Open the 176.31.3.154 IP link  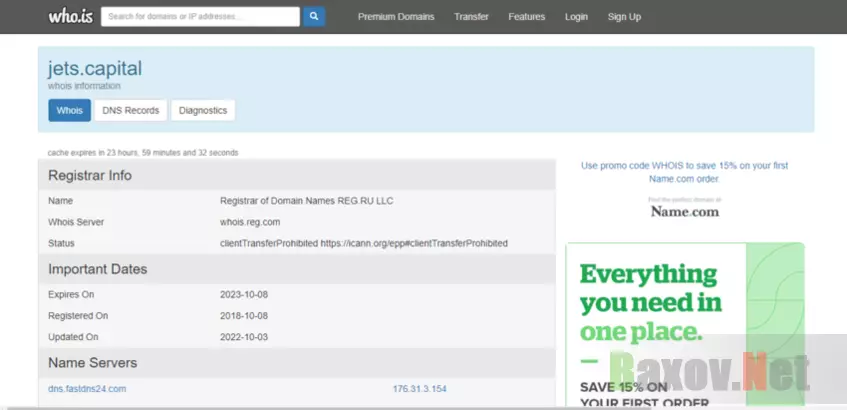pyautogui.click(x=420, y=389)
